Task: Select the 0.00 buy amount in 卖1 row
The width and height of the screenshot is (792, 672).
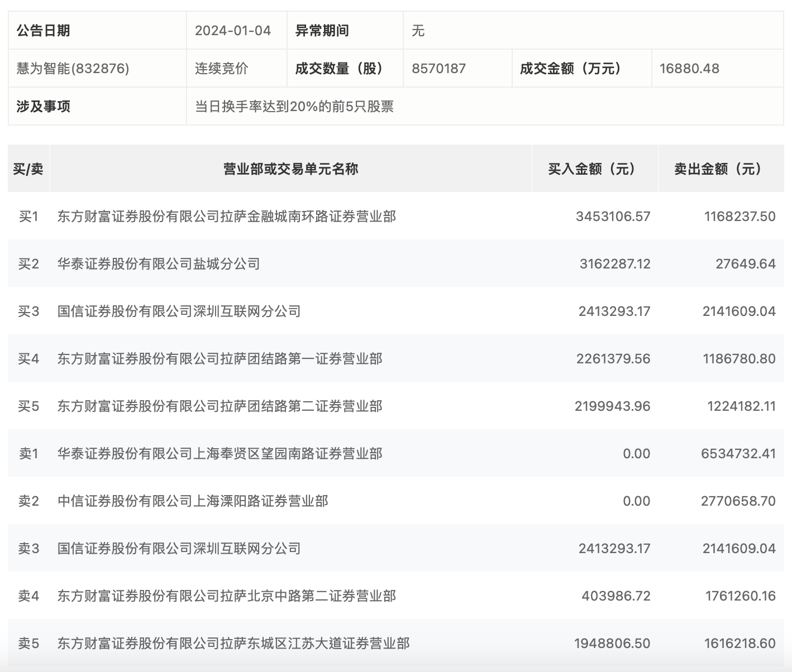Action: (637, 453)
